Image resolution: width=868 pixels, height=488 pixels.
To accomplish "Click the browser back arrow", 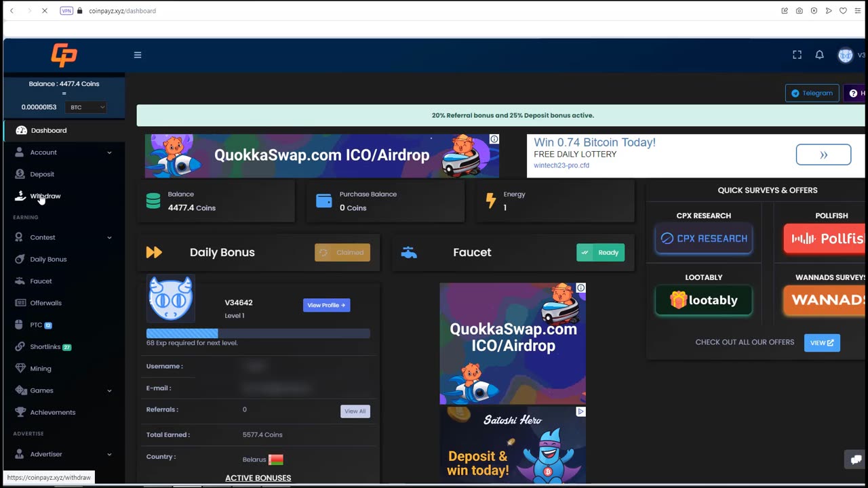I will pos(12,11).
